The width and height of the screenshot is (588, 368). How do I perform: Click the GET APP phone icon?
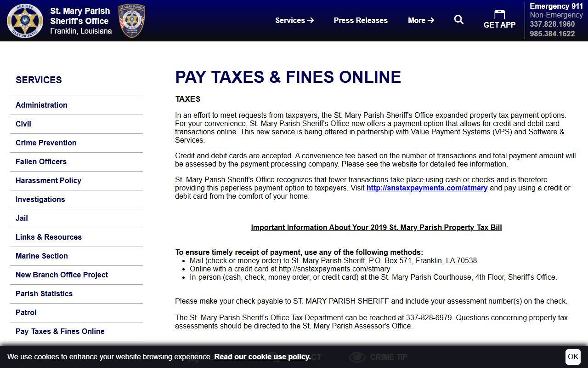tap(499, 15)
